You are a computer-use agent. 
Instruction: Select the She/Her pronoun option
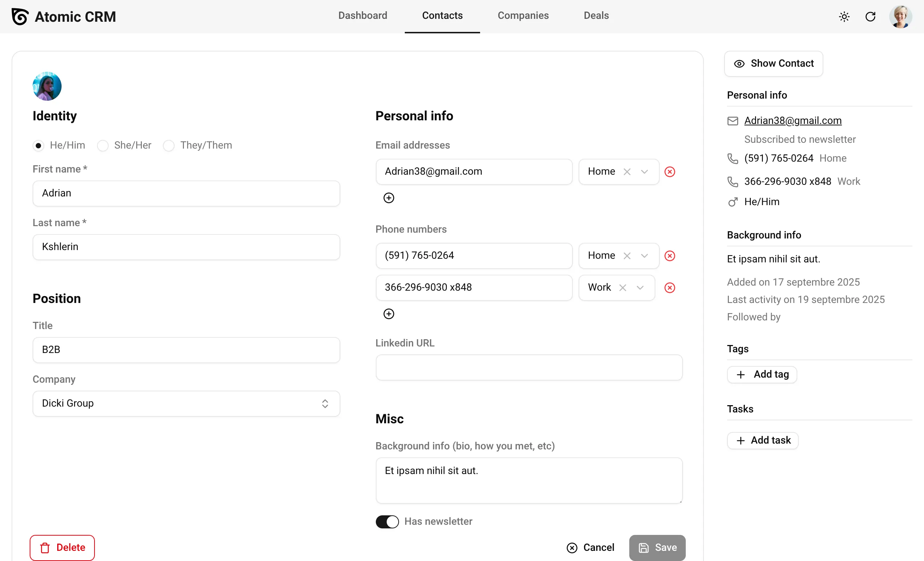click(103, 145)
